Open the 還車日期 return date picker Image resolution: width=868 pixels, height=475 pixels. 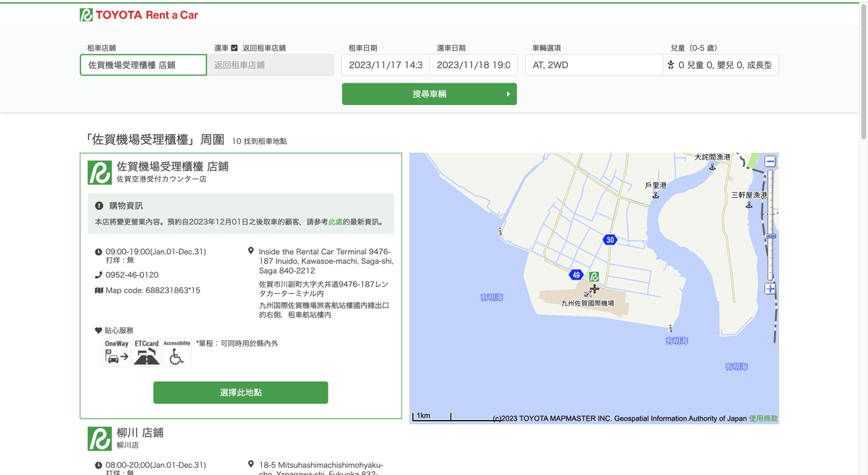473,65
